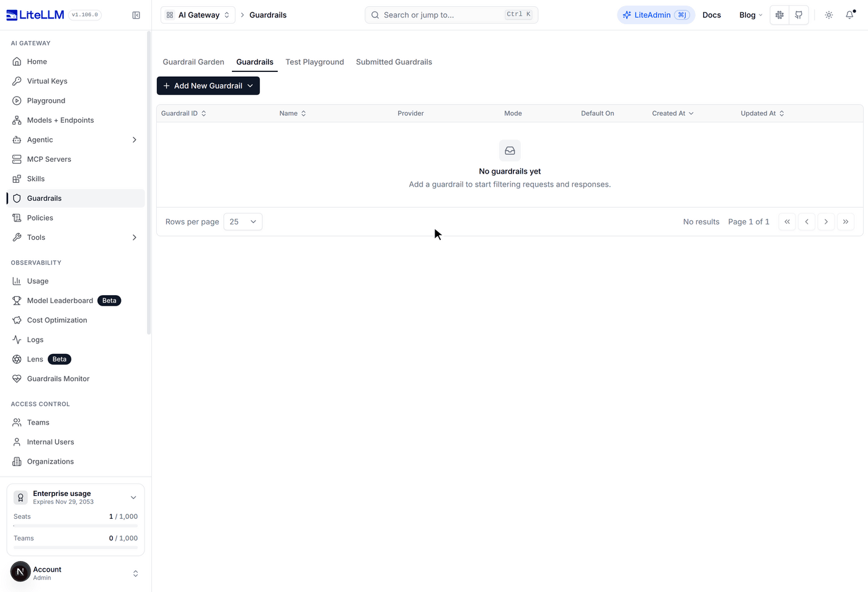Select the Guardrails tab

[x=255, y=62]
